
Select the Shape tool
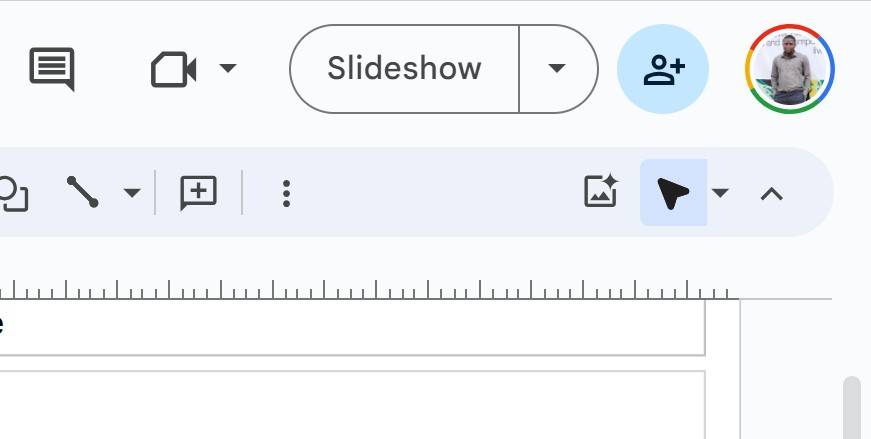pyautogui.click(x=12, y=192)
